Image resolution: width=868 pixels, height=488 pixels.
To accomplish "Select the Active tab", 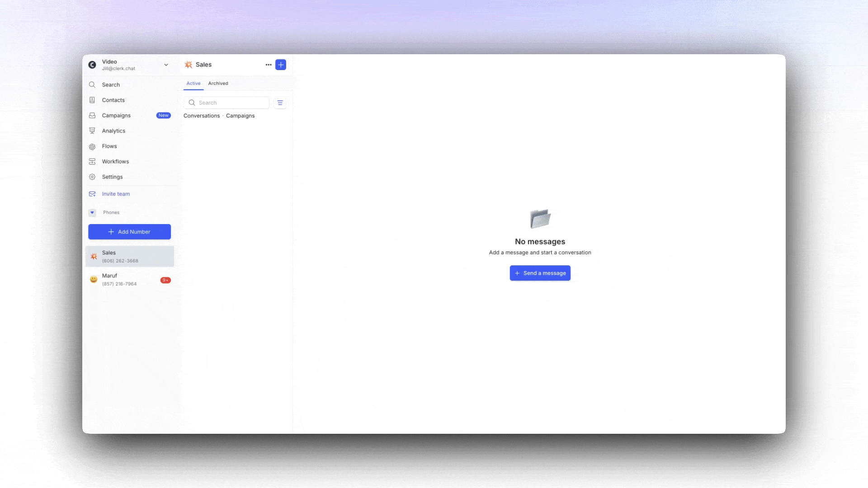I will pos(193,84).
